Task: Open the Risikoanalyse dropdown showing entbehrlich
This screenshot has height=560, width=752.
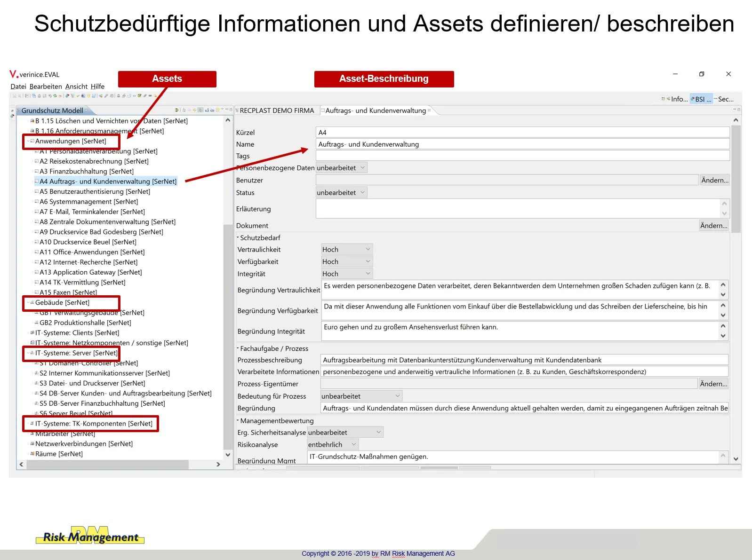Action: 333,445
